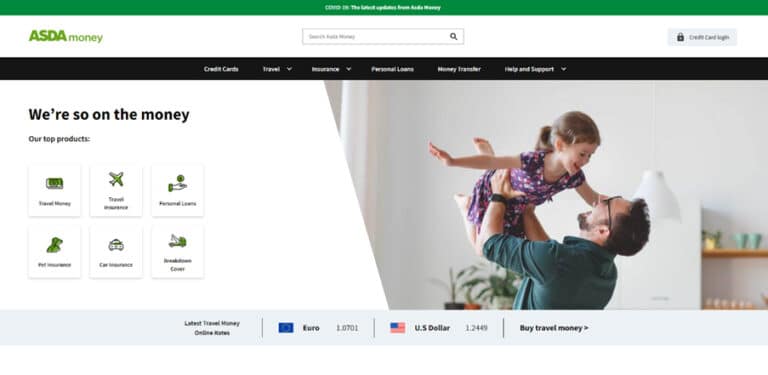Viewport: 768px width, 375px height.
Task: Follow the Buy travel money link
Action: (x=554, y=328)
